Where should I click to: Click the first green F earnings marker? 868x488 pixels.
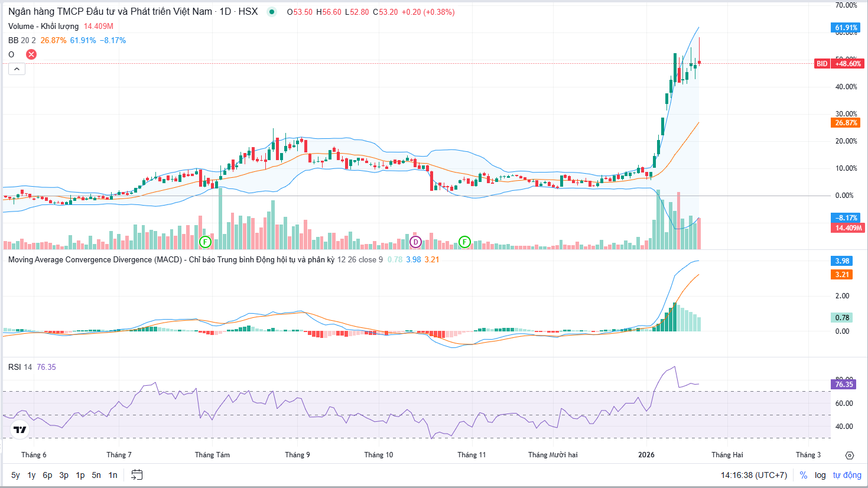coord(205,242)
